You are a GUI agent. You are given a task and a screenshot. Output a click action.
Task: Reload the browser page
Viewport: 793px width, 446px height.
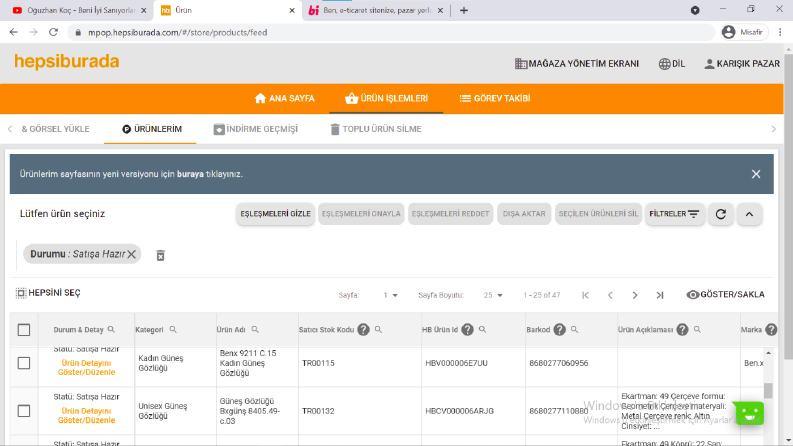point(53,32)
